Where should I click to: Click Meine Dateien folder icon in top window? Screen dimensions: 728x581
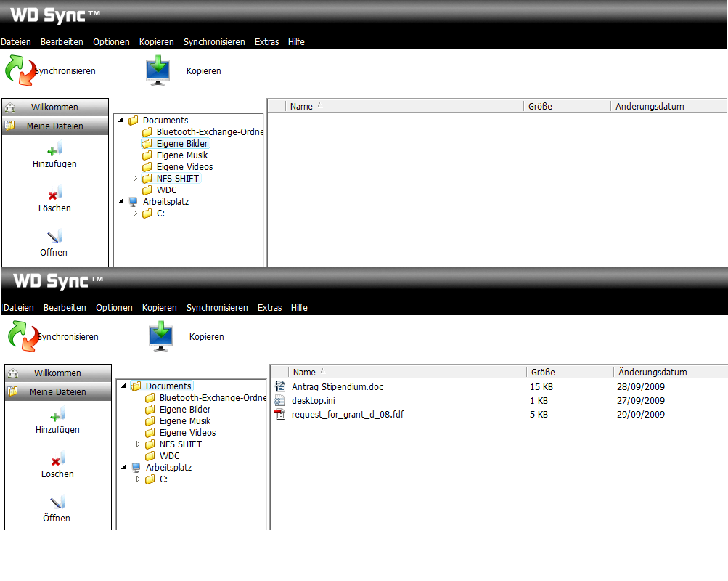pyautogui.click(x=9, y=126)
